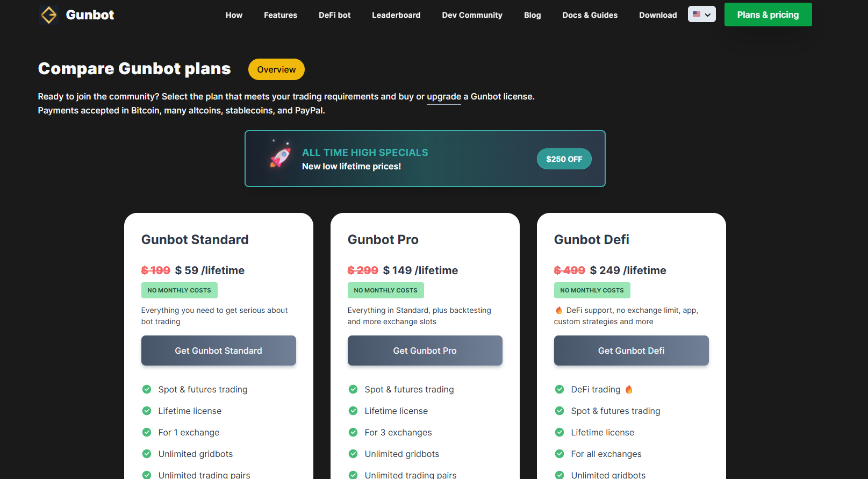Click the Gunbot brand name text
The height and width of the screenshot is (479, 868).
(90, 15)
